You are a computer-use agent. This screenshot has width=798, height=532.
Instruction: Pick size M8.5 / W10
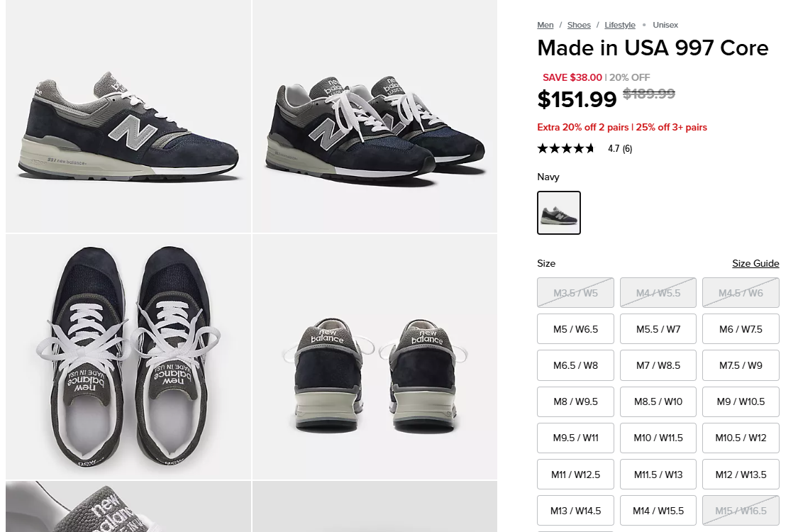tap(658, 401)
